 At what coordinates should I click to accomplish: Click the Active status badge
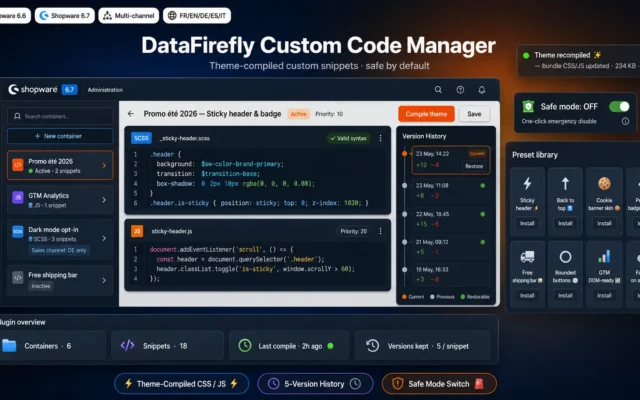[298, 114]
